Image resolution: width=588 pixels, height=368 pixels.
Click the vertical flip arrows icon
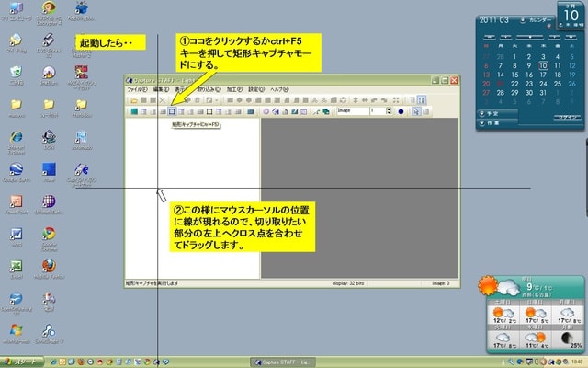356,100
